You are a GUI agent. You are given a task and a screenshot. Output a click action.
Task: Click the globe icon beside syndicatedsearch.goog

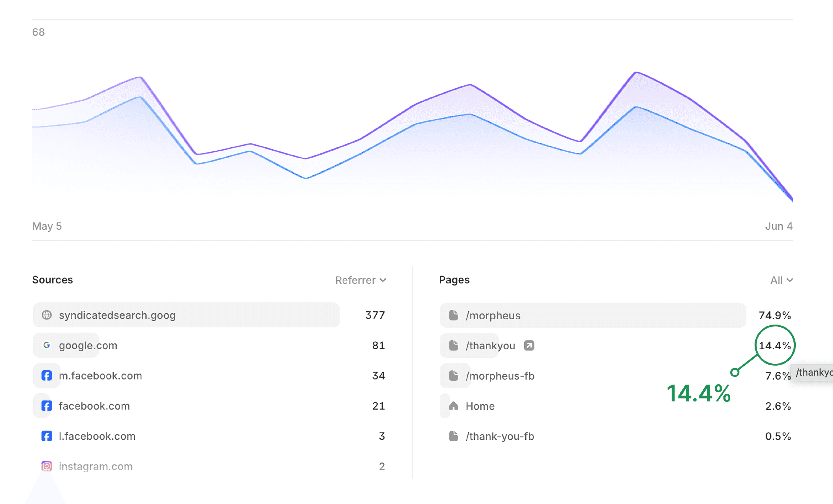click(x=47, y=315)
